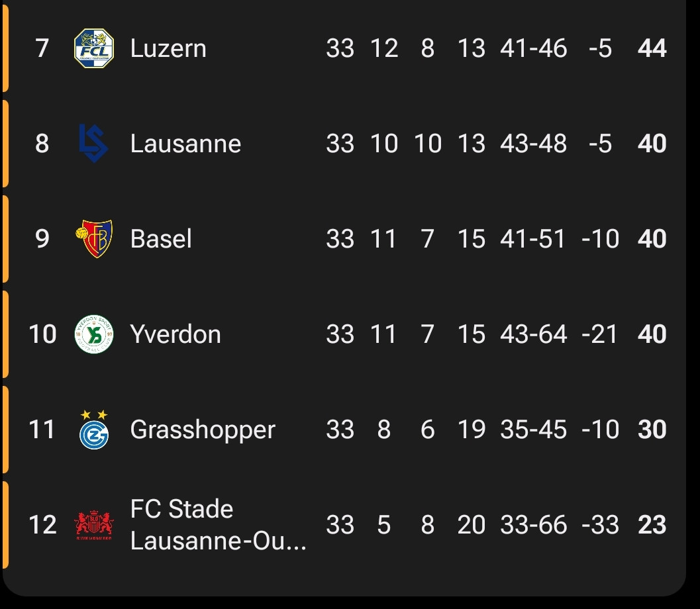The height and width of the screenshot is (609, 700).
Task: Click Luzern's 44 points total
Action: (x=652, y=48)
